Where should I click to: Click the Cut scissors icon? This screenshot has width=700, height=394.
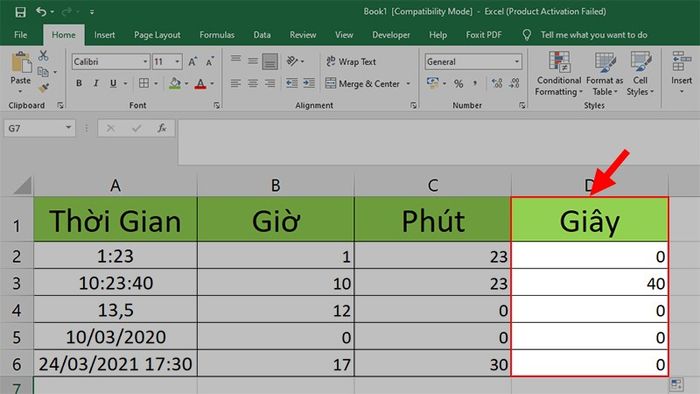pyautogui.click(x=43, y=55)
